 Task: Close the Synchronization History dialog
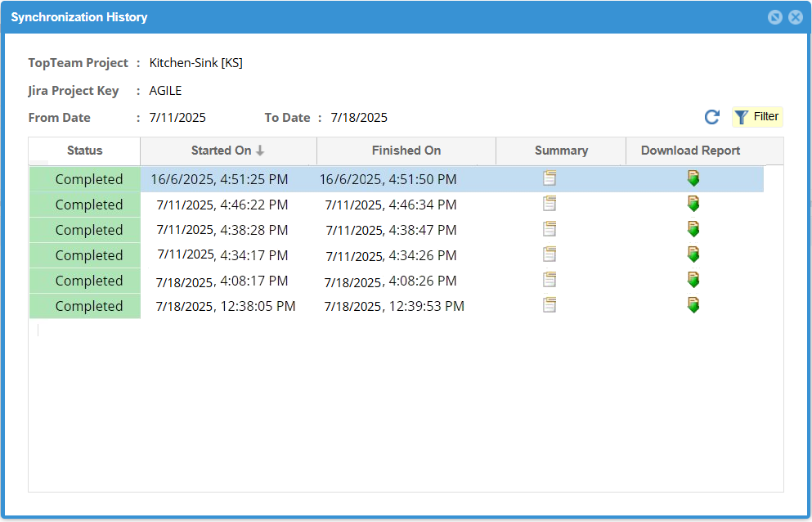click(x=795, y=17)
